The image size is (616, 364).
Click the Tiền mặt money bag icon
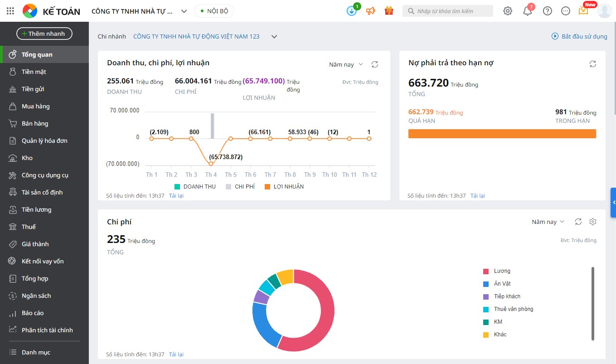[x=13, y=72]
